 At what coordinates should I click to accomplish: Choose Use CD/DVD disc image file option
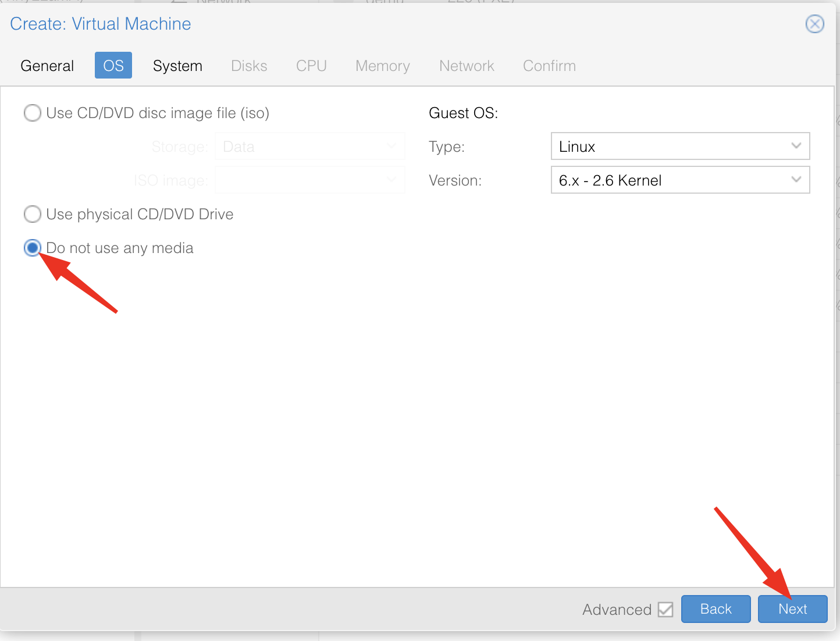pos(33,113)
